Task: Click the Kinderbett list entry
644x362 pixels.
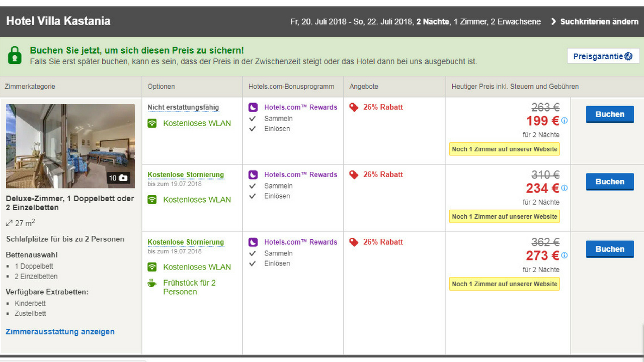Action: coord(30,304)
